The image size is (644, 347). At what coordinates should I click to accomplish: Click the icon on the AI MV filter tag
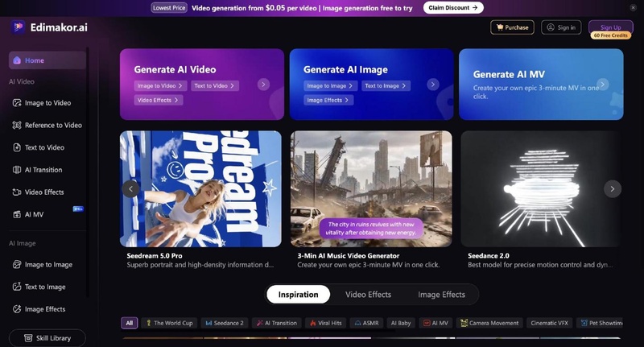coord(427,323)
